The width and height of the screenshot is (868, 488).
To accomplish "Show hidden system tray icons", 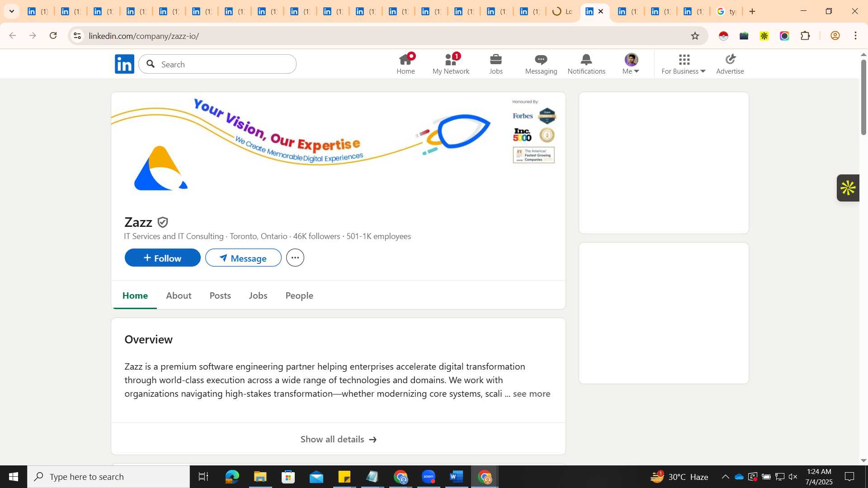I will pos(725,477).
